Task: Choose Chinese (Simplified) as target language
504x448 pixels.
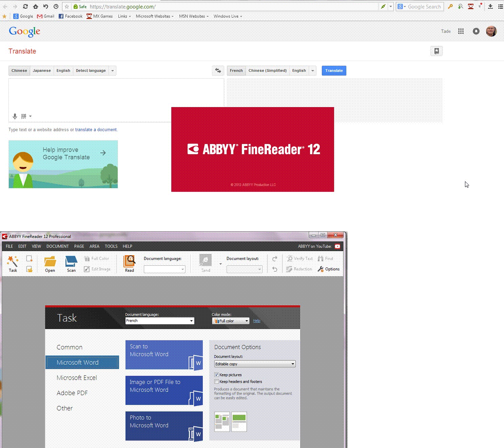Action: (268, 70)
